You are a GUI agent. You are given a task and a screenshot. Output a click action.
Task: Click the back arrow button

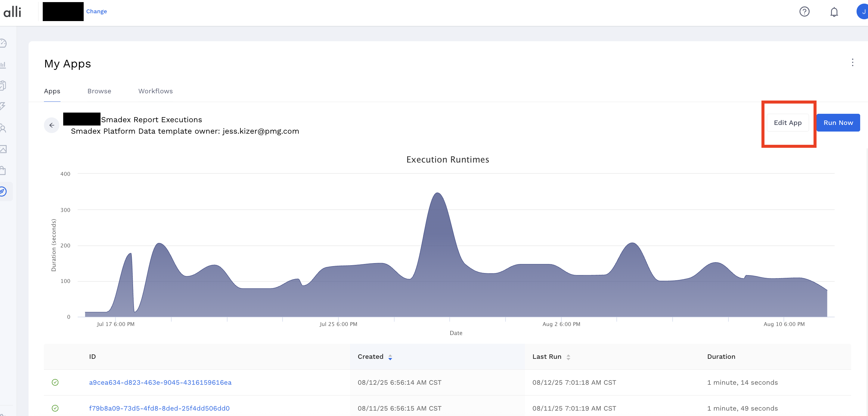pyautogui.click(x=51, y=126)
